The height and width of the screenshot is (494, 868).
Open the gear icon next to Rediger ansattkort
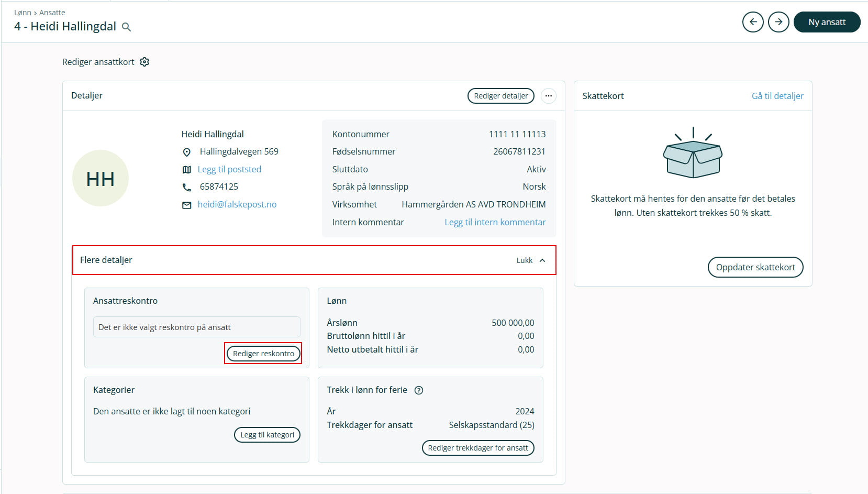click(x=144, y=62)
